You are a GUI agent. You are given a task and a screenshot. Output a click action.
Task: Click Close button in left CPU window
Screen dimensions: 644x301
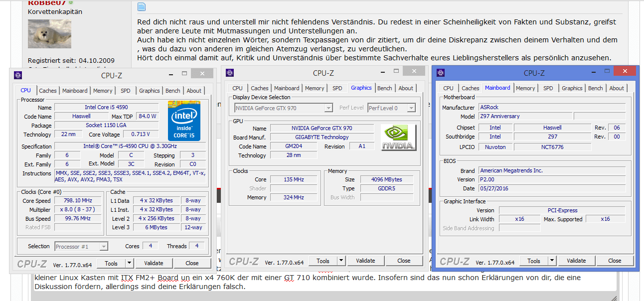(x=192, y=263)
